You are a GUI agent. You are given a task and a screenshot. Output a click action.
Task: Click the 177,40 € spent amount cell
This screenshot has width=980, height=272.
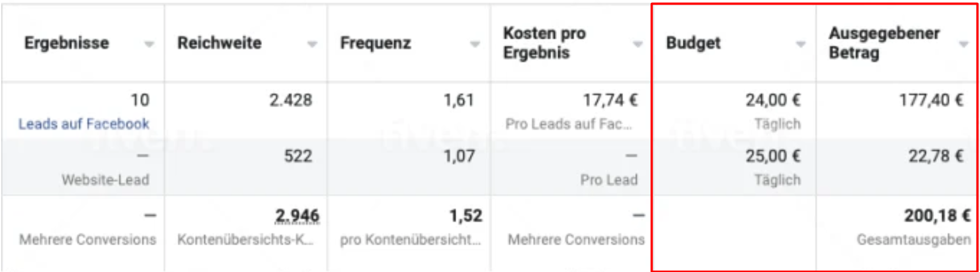point(931,101)
